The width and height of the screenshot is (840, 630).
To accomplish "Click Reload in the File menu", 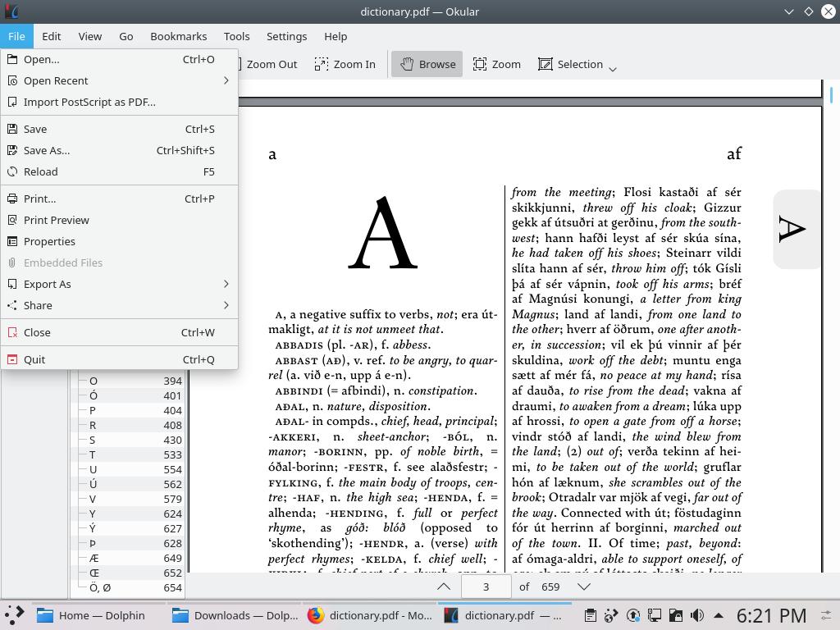I will point(40,171).
